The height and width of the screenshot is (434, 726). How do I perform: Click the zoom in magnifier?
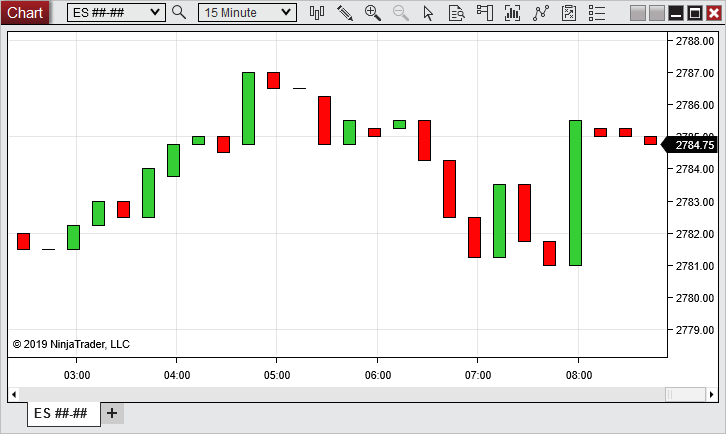click(x=373, y=12)
